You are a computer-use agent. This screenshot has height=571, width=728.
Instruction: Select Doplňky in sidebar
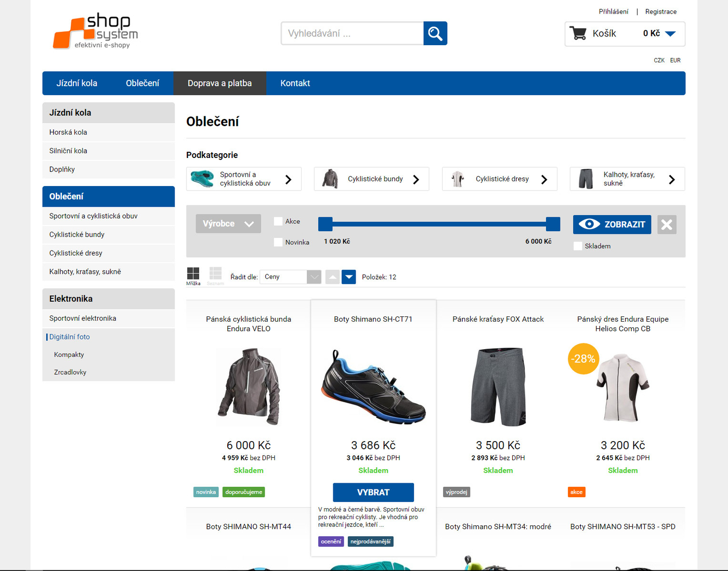point(109,169)
